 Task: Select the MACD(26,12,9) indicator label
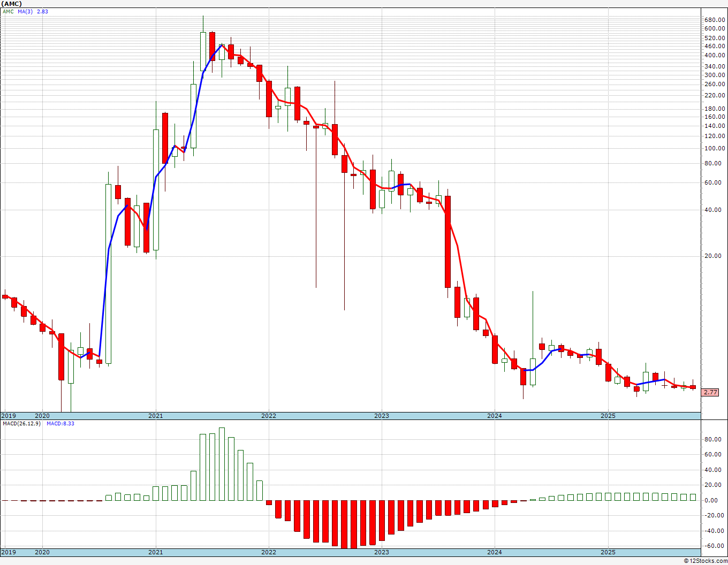tap(21, 424)
